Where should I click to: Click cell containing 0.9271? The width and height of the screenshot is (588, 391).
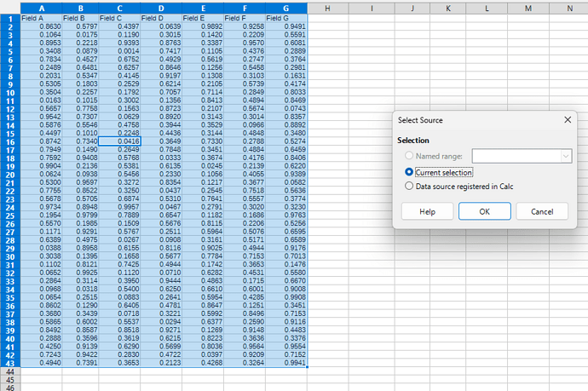pyautogui.click(x=161, y=330)
